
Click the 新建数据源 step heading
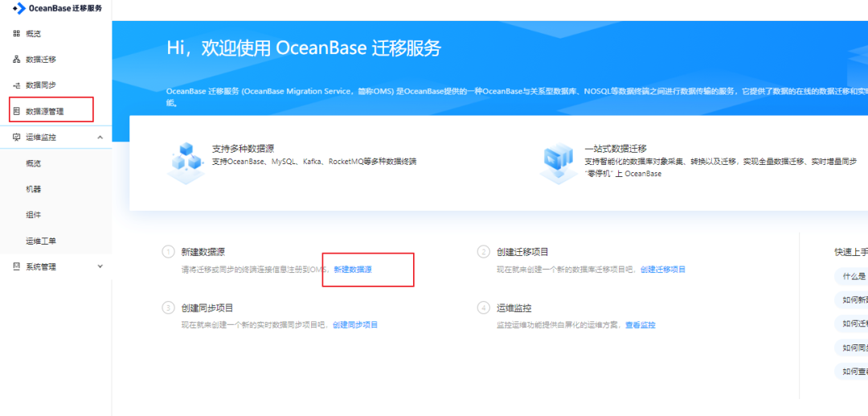[x=203, y=252]
